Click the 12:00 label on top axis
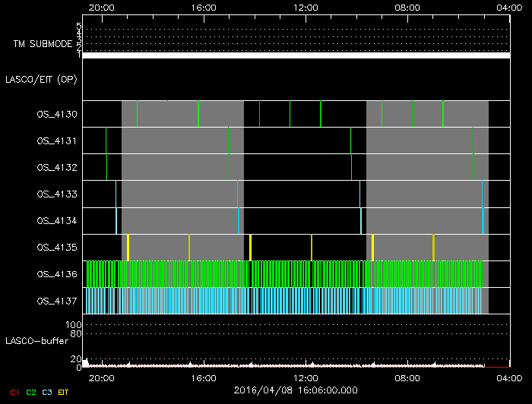Image resolution: width=532 pixels, height=404 pixels. [306, 7]
